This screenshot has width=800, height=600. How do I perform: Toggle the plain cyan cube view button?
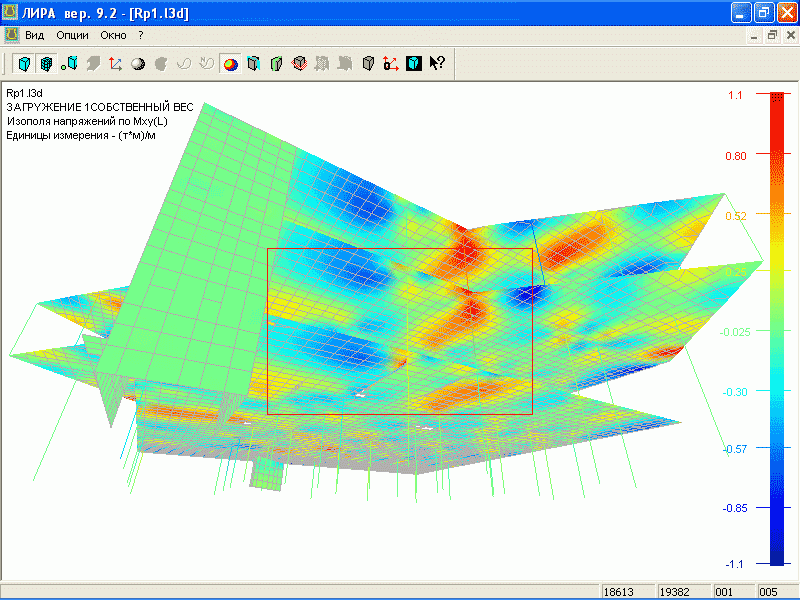(24, 64)
